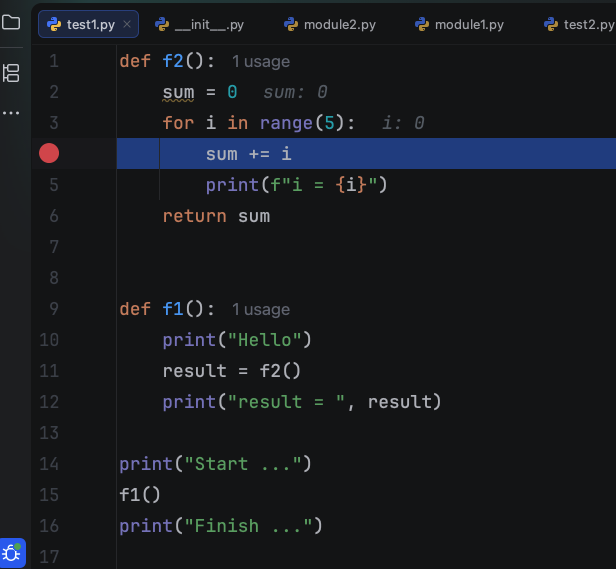Click the "1 usage" hint beside f2
This screenshot has height=569, width=616.
point(261,62)
